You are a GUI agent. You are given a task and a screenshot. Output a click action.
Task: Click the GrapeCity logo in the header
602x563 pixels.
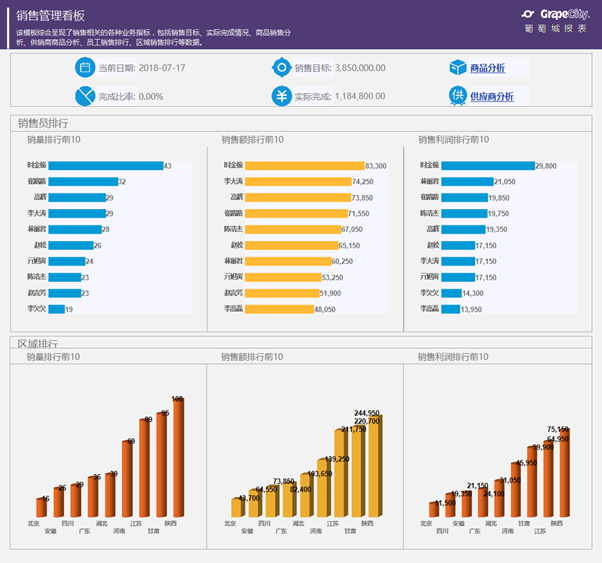coord(555,15)
